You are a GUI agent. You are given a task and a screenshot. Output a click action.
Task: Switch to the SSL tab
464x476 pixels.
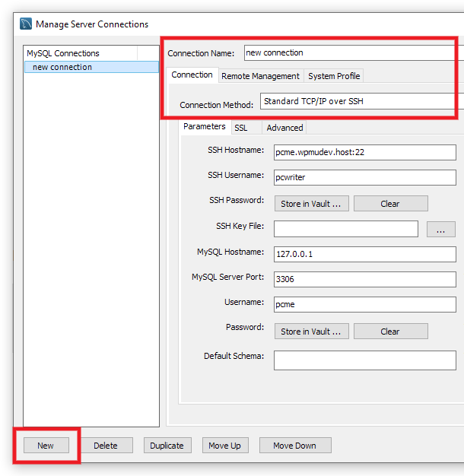click(246, 128)
